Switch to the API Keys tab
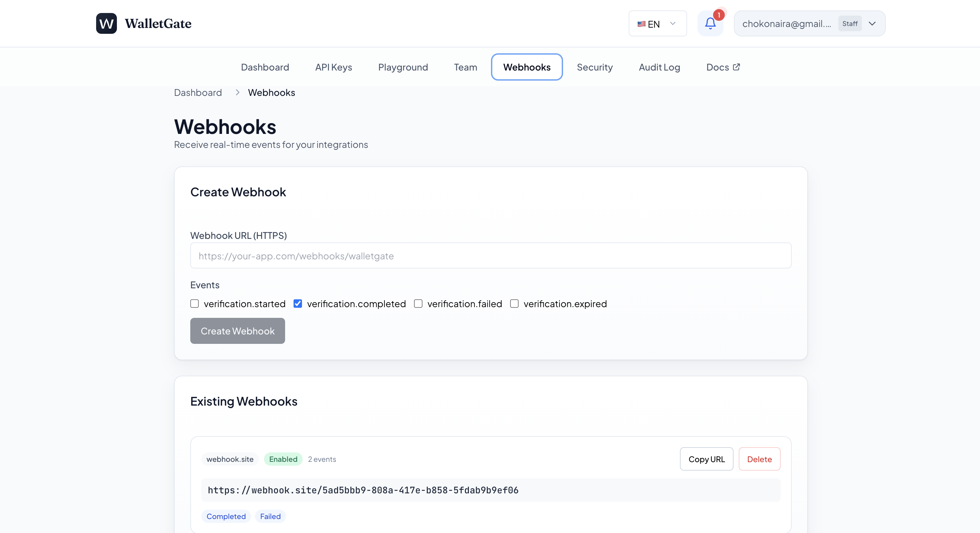The height and width of the screenshot is (533, 980). [333, 67]
